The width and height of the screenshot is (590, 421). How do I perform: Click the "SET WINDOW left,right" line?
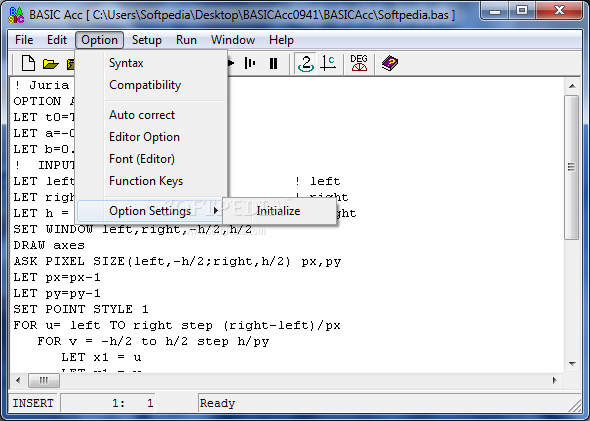[132, 229]
